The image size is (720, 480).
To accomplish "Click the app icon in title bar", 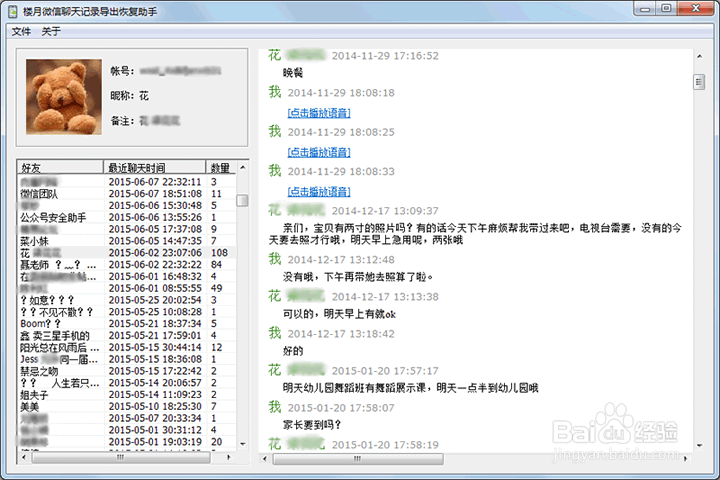I will pyautogui.click(x=12, y=11).
